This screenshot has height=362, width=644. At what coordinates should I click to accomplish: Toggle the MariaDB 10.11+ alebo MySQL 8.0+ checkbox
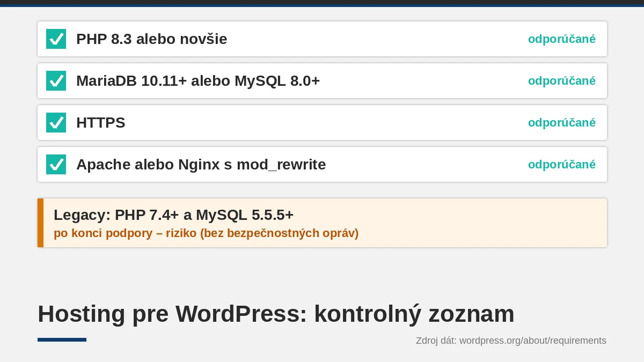point(56,81)
